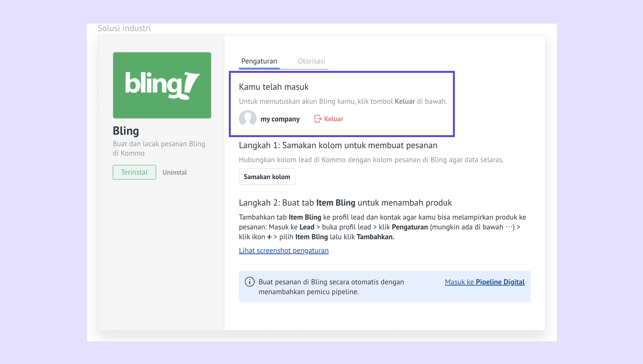Click the Bling logo image
This screenshot has height=364, width=643.
click(x=162, y=85)
